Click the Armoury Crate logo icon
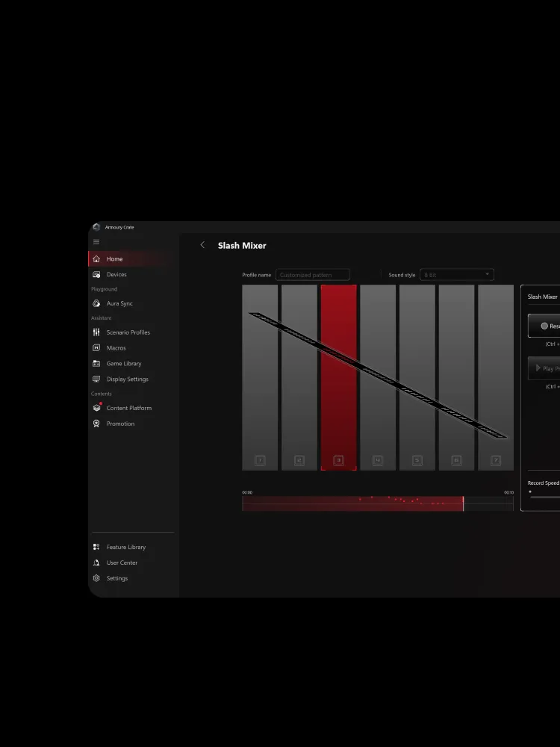This screenshot has height=747, width=560. (96, 227)
